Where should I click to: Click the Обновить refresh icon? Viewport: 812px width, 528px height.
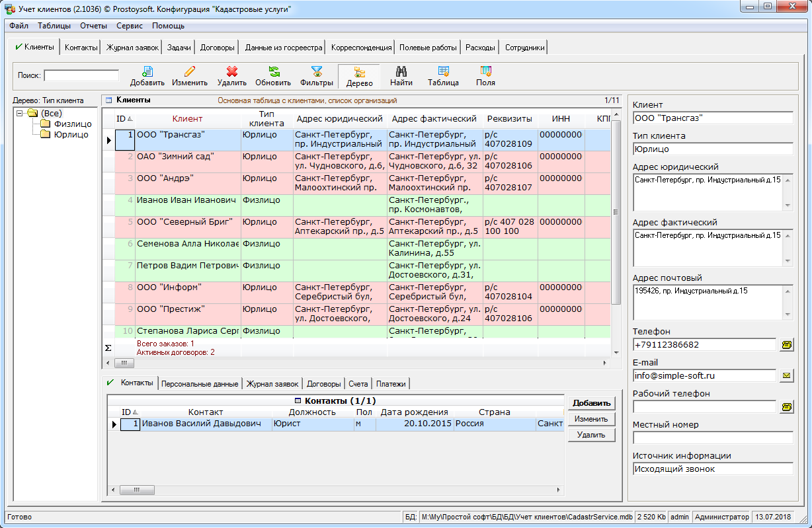[273, 72]
